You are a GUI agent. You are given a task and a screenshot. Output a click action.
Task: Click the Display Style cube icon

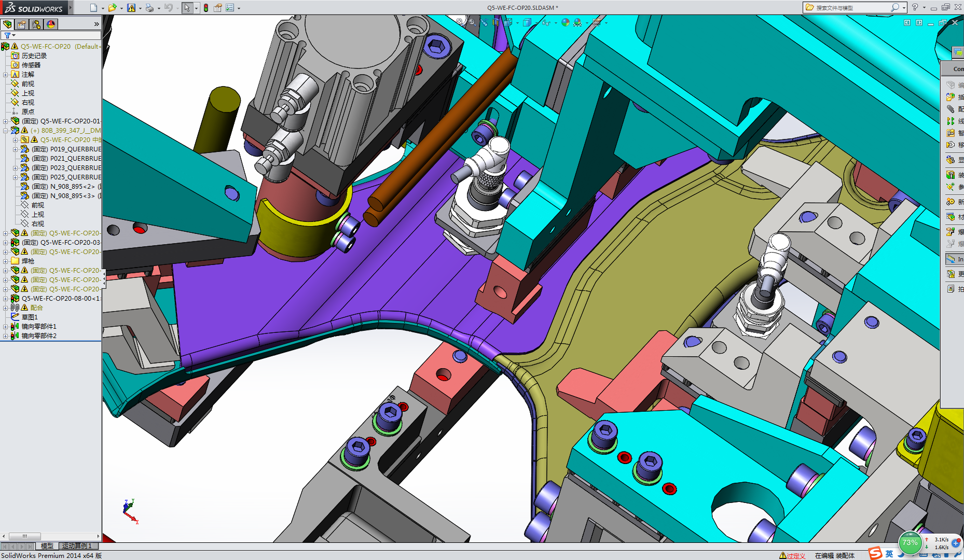click(527, 22)
